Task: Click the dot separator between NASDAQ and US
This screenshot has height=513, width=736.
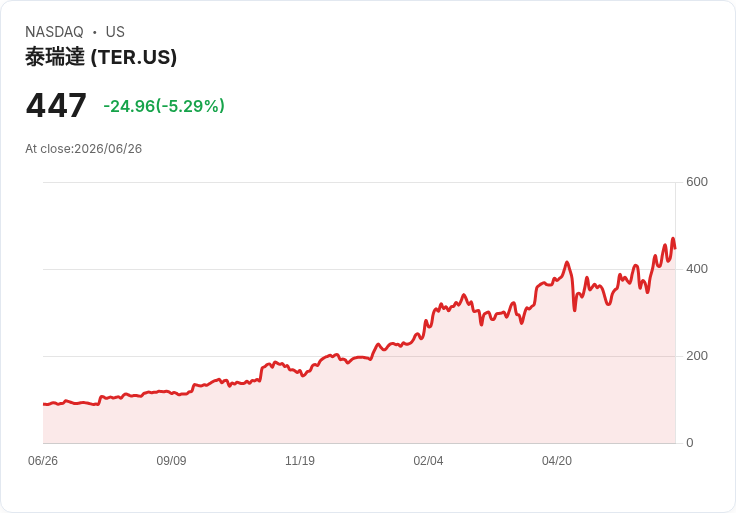Action: tap(94, 32)
